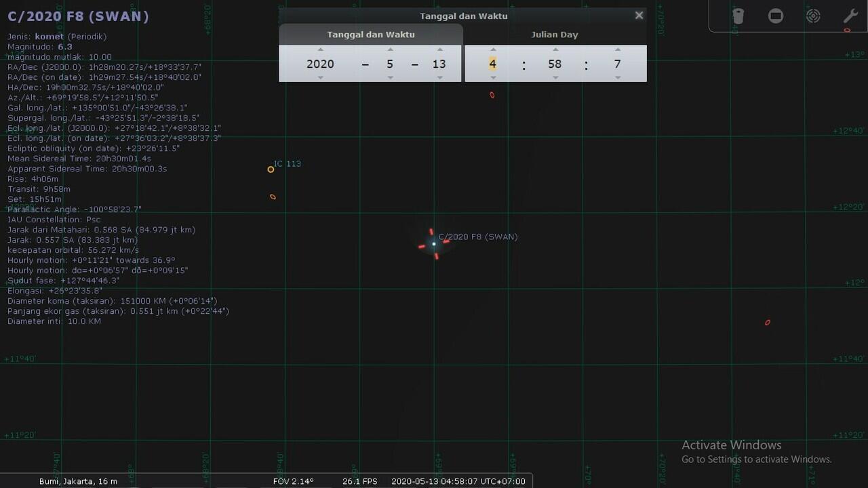
Task: Click the minute field showing 58
Action: coord(555,64)
